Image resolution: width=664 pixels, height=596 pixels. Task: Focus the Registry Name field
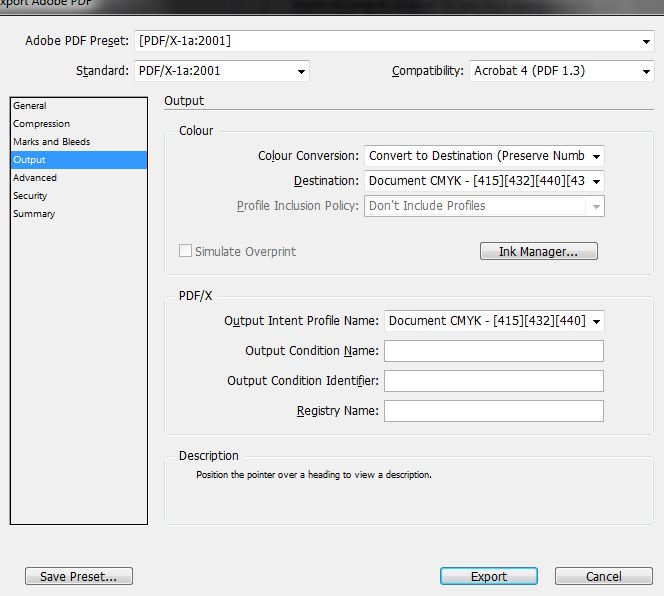pos(494,411)
